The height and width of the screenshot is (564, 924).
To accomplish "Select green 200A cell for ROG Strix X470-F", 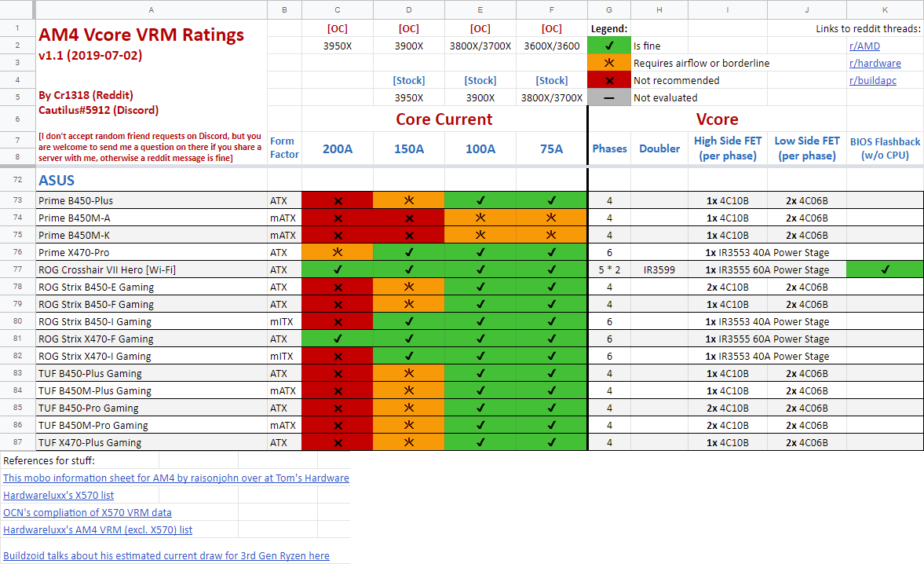I will click(338, 339).
